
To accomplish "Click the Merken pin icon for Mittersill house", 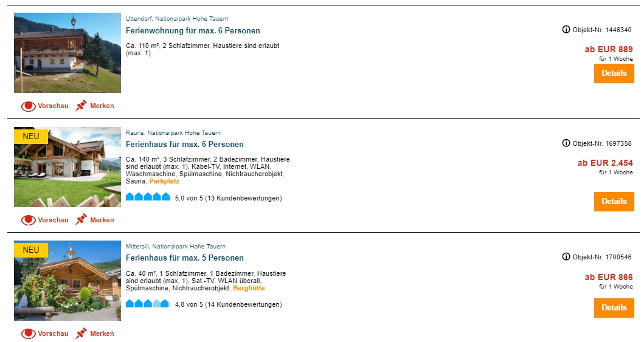I will point(81,333).
